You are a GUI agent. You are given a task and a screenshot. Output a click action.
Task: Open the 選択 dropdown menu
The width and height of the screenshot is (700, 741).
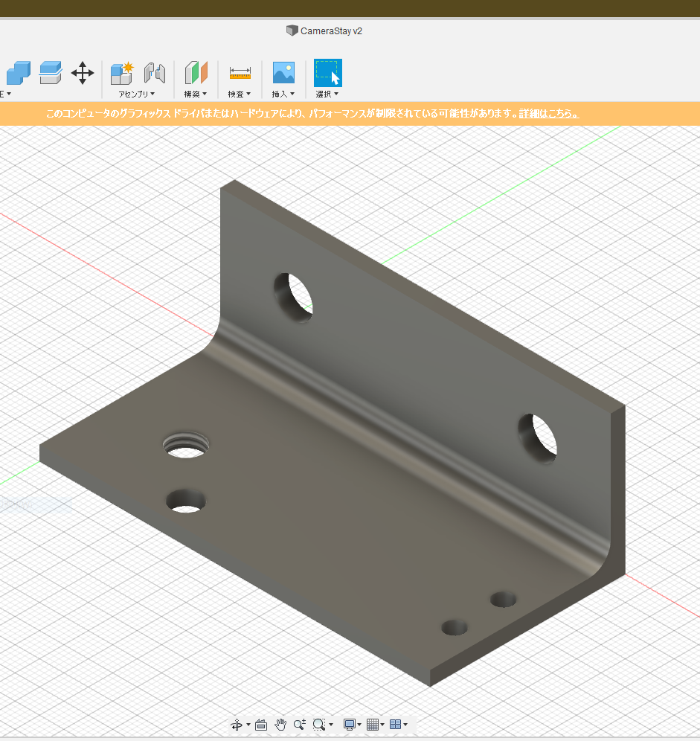click(x=327, y=94)
